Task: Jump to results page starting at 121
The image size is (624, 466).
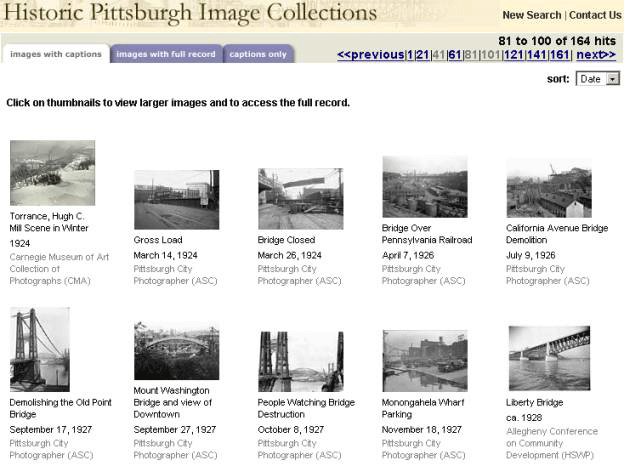Action: point(514,55)
